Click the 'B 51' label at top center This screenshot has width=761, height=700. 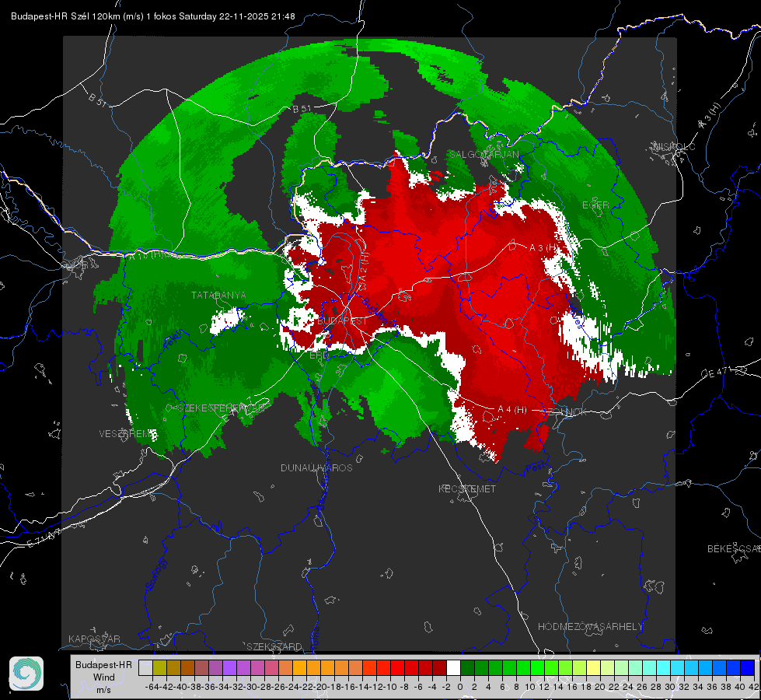pyautogui.click(x=302, y=109)
